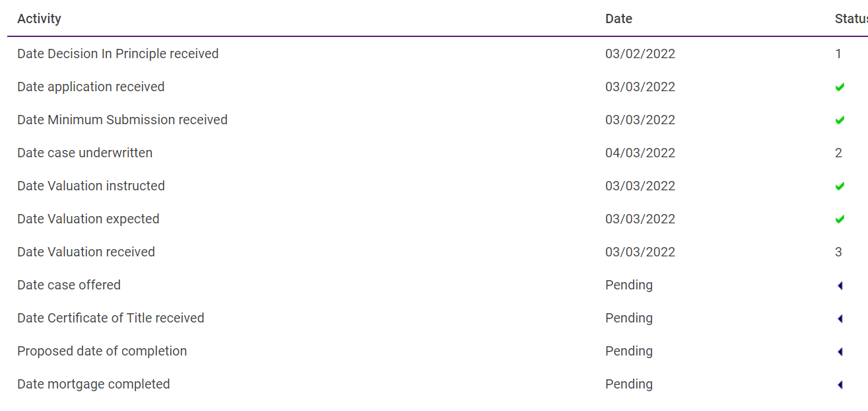Click pending arrow for Certificate of Title received
The image size is (868, 411).
coord(840,318)
